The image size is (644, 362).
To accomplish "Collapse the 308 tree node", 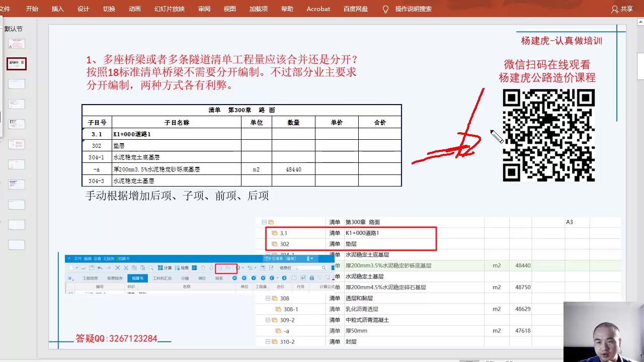I will click(268, 298).
